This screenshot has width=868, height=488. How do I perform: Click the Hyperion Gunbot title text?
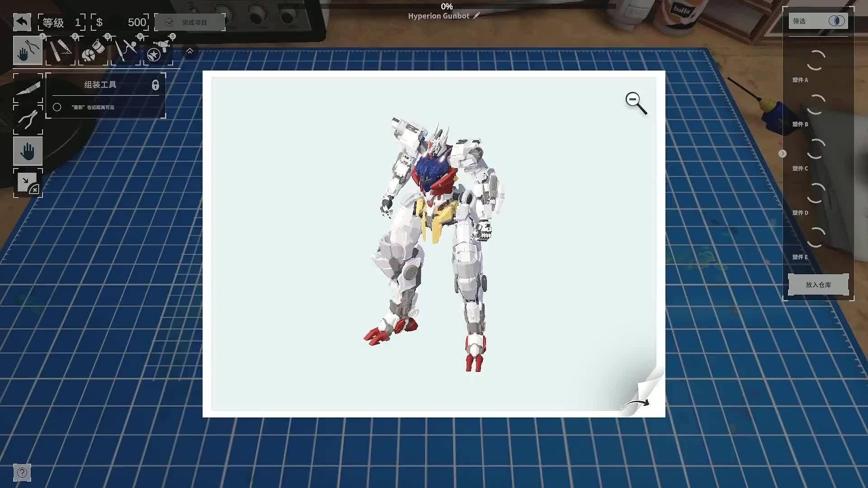(x=439, y=16)
